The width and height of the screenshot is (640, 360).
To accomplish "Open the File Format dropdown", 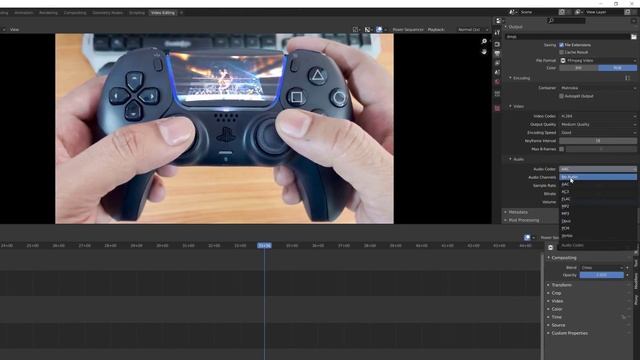I will (x=598, y=60).
